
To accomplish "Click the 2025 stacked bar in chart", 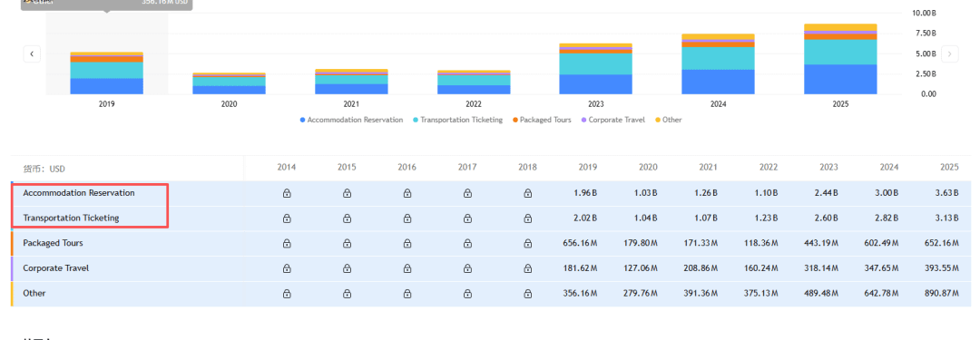I will (840, 59).
